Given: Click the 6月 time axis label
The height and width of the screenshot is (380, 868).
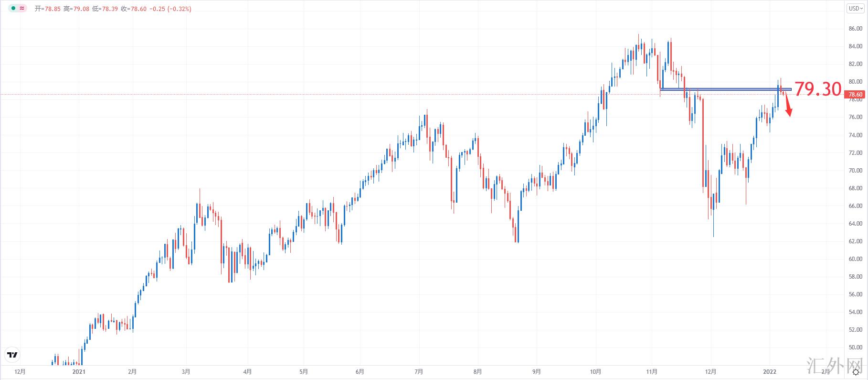Looking at the screenshot, I should (360, 372).
